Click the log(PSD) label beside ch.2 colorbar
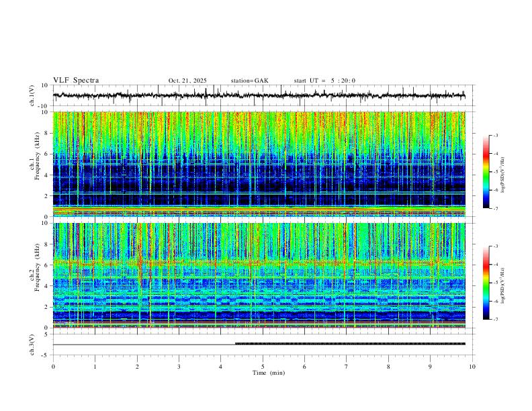The height and width of the screenshot is (411, 532). (x=503, y=285)
